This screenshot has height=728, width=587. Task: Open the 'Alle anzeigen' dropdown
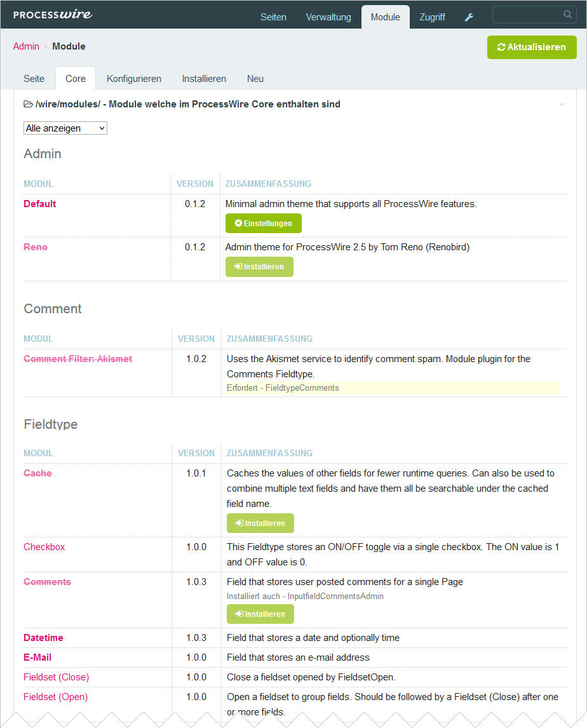65,128
